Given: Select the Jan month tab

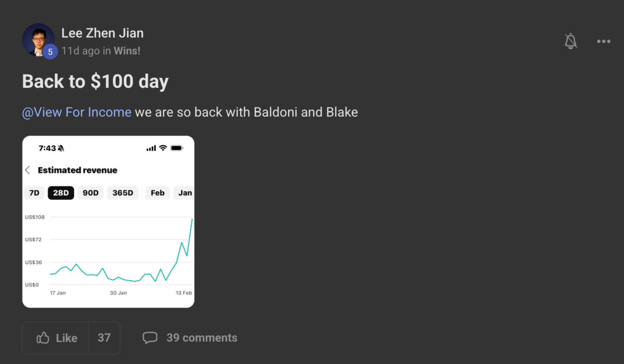Looking at the screenshot, I should pyautogui.click(x=185, y=193).
